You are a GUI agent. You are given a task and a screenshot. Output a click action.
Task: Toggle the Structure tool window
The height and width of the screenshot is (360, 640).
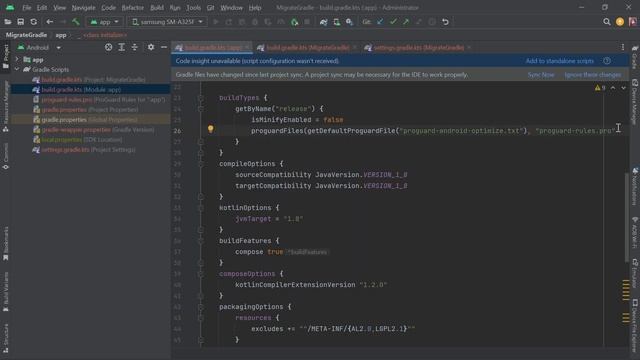click(6, 338)
